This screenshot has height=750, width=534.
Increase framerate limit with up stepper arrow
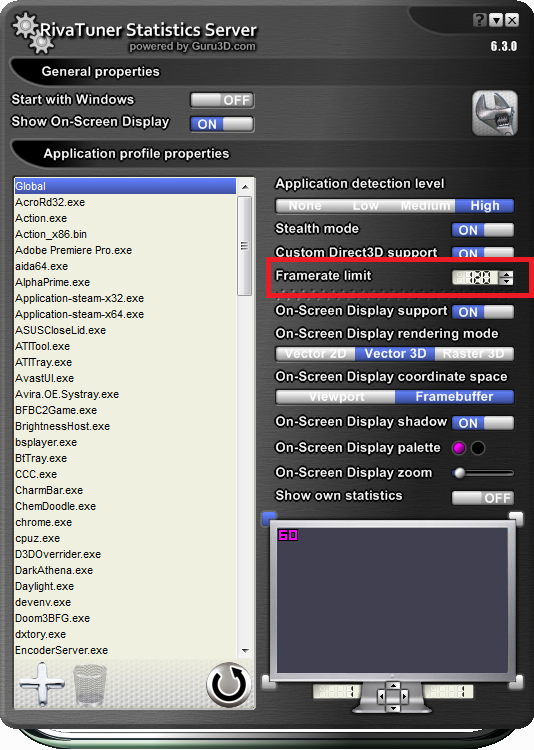(506, 274)
